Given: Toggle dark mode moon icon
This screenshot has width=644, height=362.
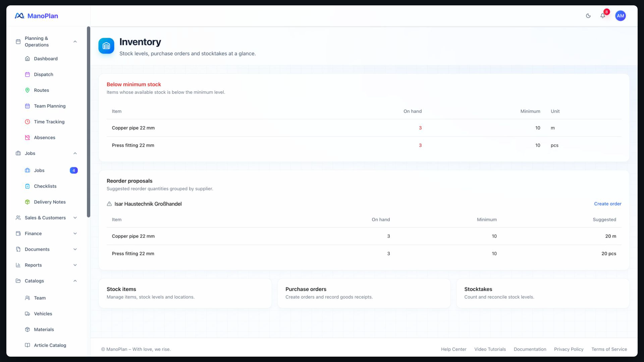Looking at the screenshot, I should click(x=588, y=16).
